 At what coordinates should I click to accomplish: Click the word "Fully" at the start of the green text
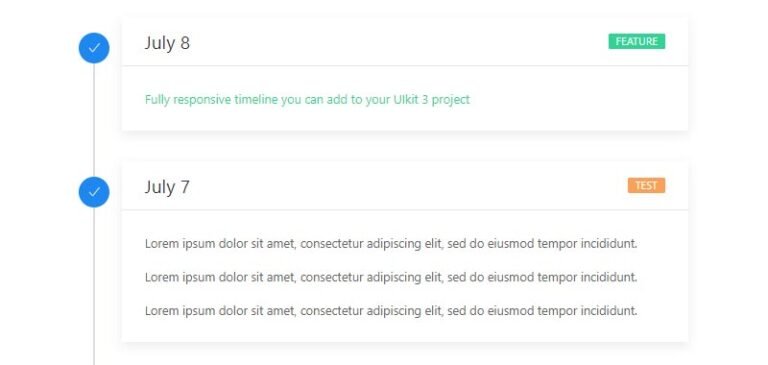pos(157,99)
